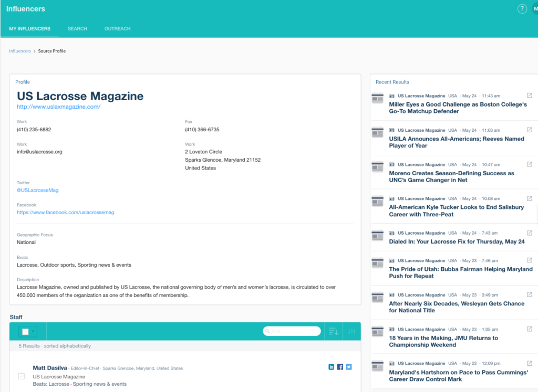Click into the Staff Find search field

[292, 331]
